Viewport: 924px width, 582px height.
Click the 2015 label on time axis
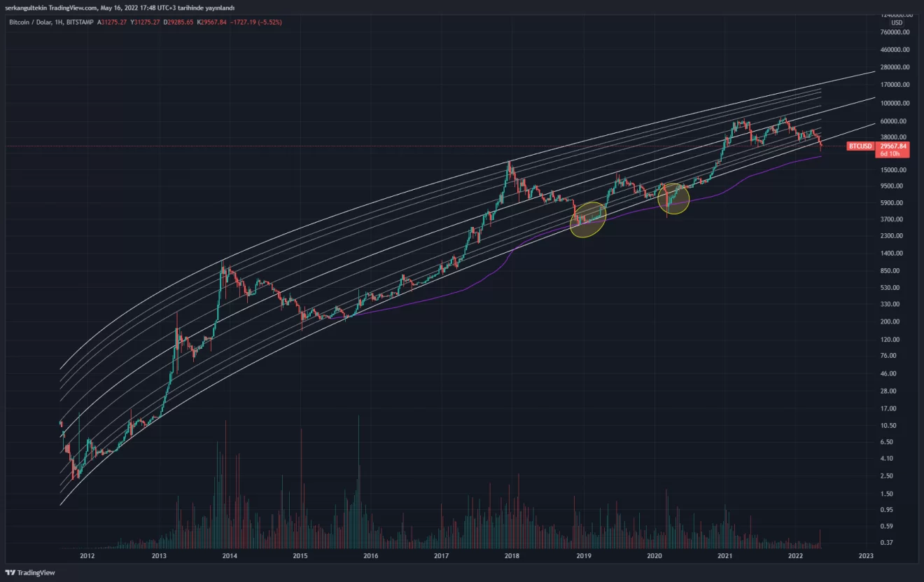point(300,556)
